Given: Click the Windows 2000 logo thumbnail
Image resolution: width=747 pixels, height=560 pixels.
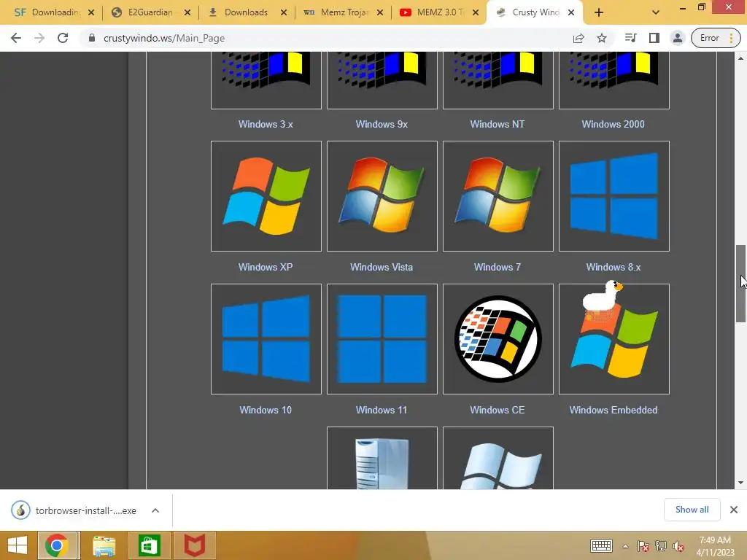Looking at the screenshot, I should [614, 80].
